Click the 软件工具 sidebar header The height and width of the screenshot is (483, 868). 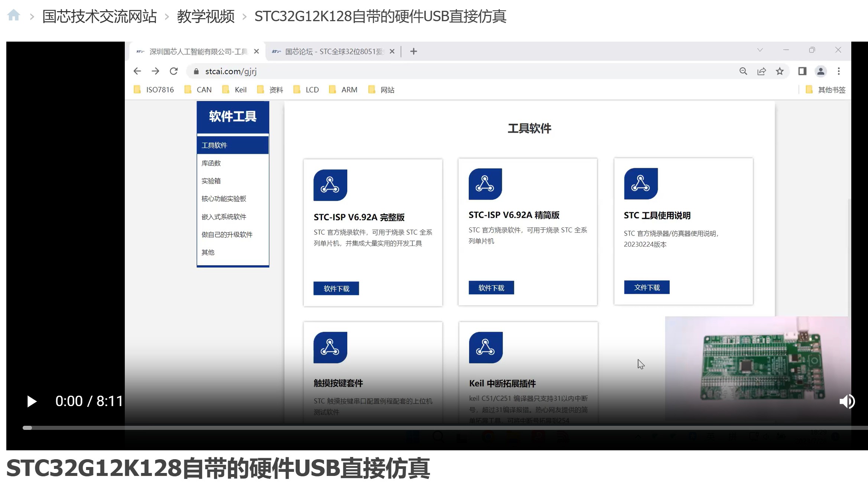click(x=233, y=117)
